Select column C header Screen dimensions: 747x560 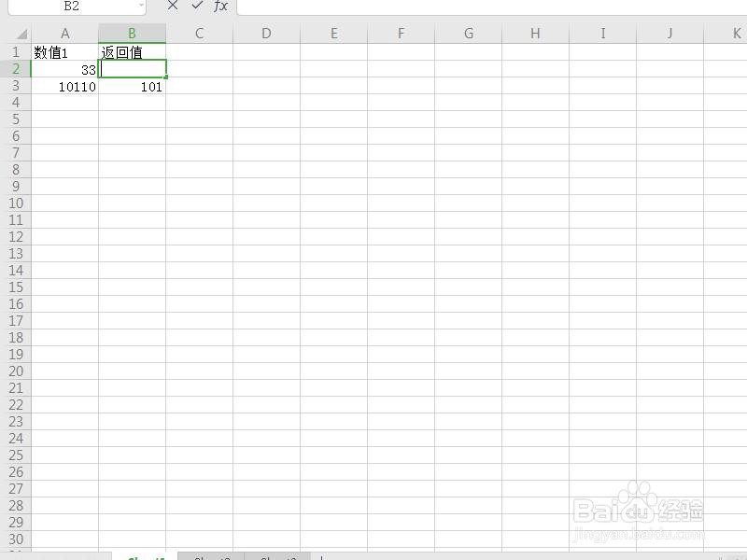(x=199, y=34)
